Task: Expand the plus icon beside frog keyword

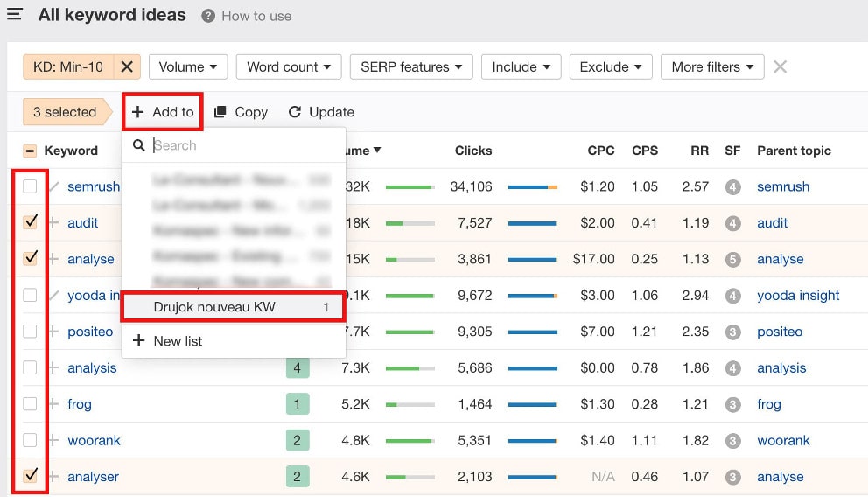Action: 53,404
